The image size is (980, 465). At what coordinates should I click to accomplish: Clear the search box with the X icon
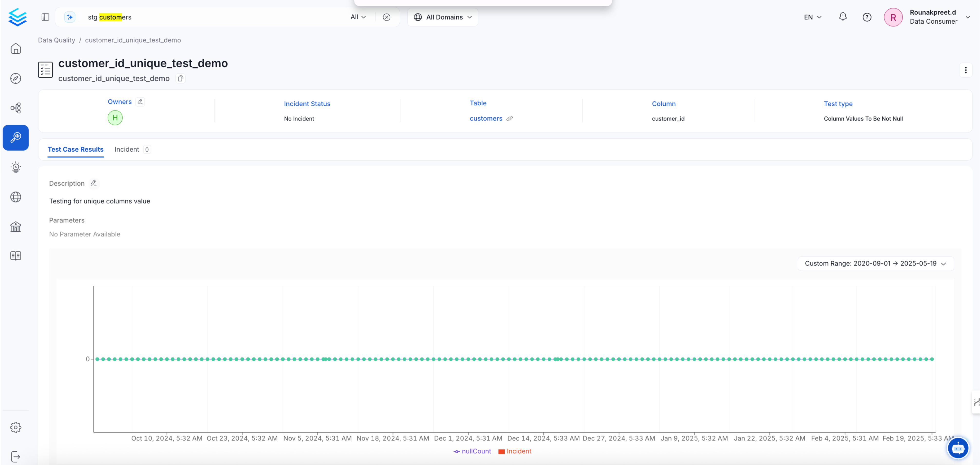coord(386,17)
